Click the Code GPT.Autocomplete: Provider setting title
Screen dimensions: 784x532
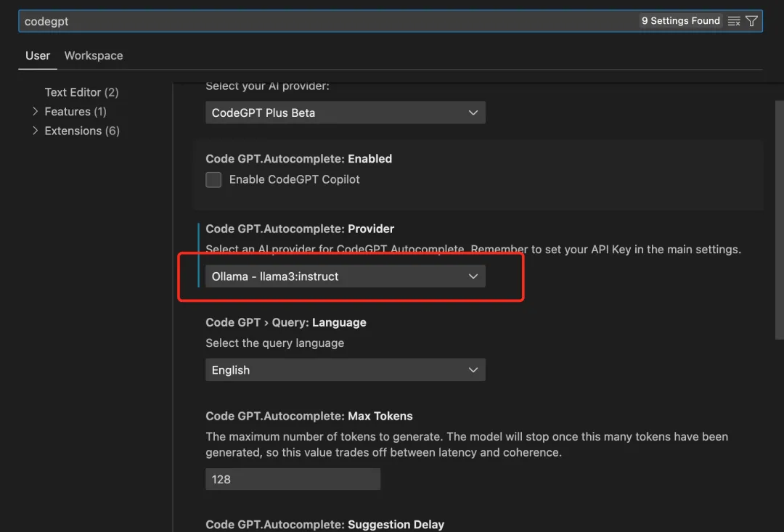300,229
